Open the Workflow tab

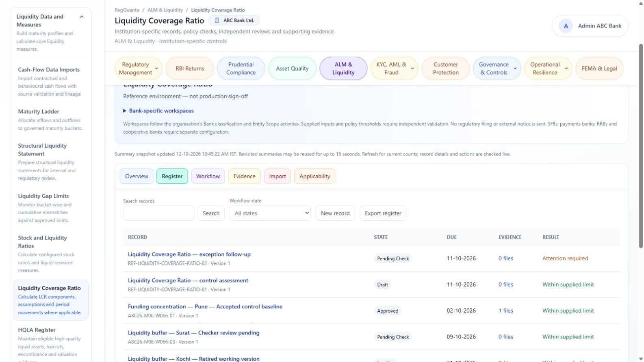point(208,176)
